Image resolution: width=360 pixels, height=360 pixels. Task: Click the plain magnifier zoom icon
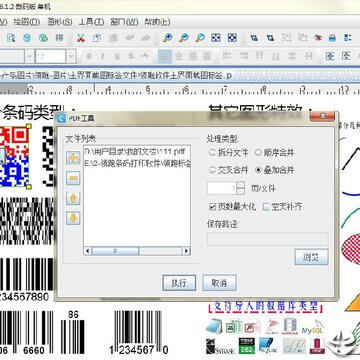(200, 38)
